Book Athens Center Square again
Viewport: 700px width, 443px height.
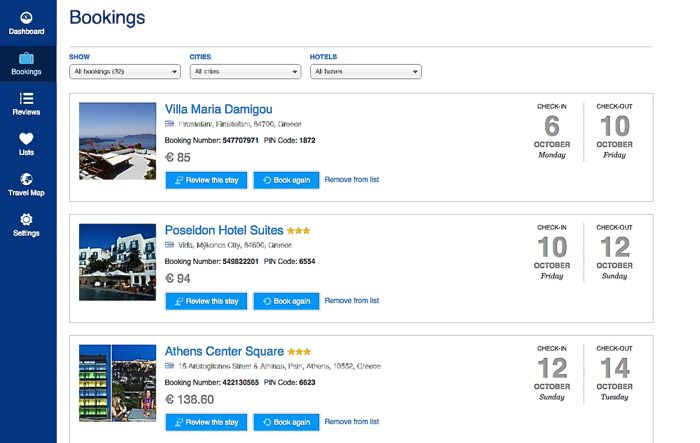(x=287, y=422)
